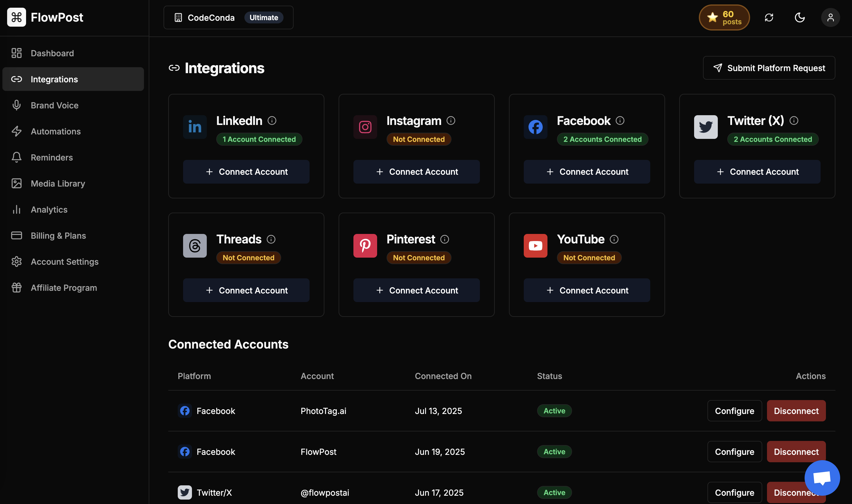
Task: Navigate to Billing & Plans
Action: pos(58,236)
